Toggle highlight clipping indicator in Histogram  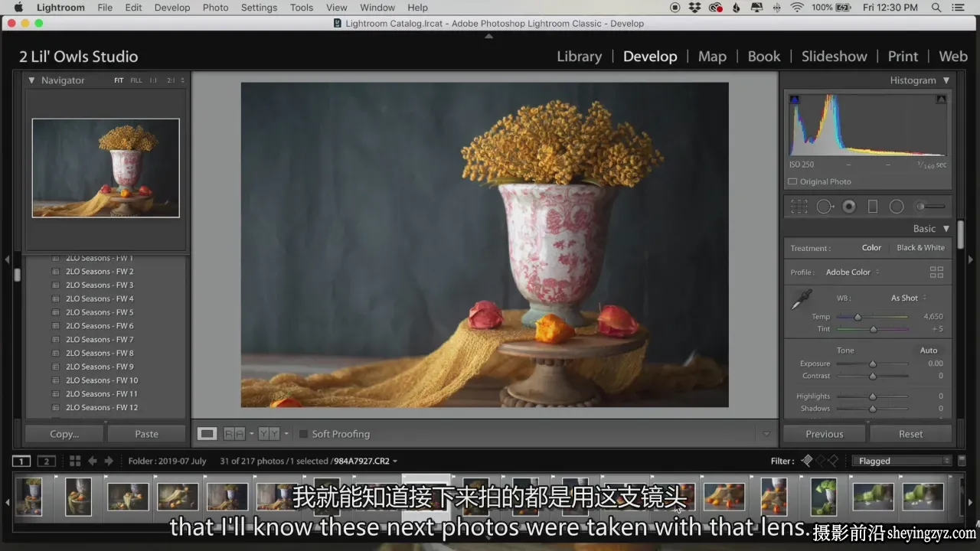[x=941, y=99]
